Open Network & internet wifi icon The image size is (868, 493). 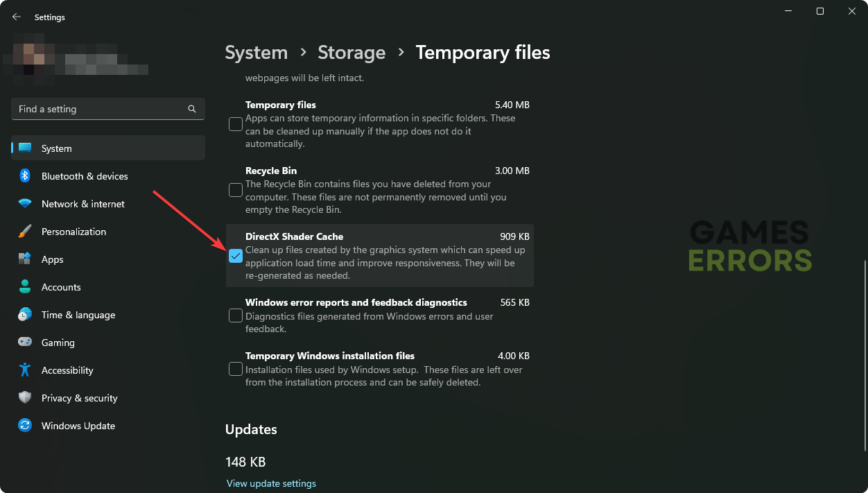pos(25,204)
